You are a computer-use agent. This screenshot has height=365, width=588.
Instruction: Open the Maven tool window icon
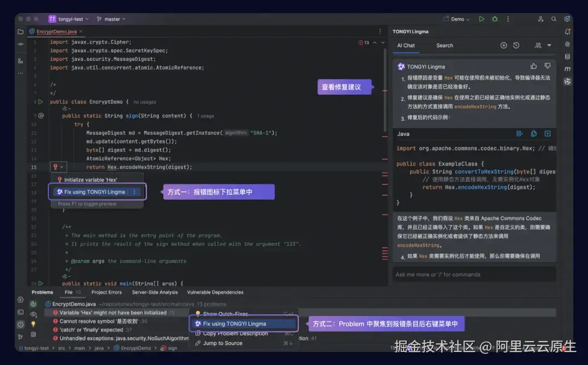click(567, 69)
